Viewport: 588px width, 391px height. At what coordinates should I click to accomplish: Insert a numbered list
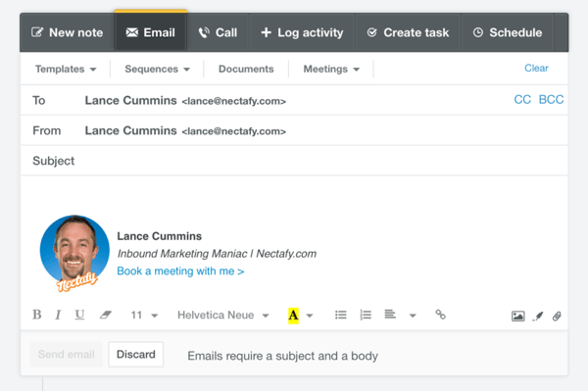pyautogui.click(x=366, y=315)
